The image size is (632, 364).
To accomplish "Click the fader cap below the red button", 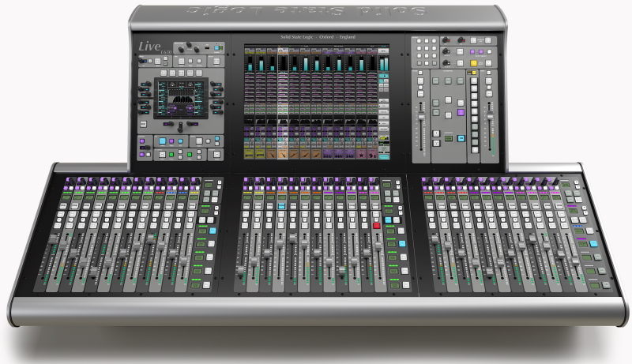I will click(378, 245).
